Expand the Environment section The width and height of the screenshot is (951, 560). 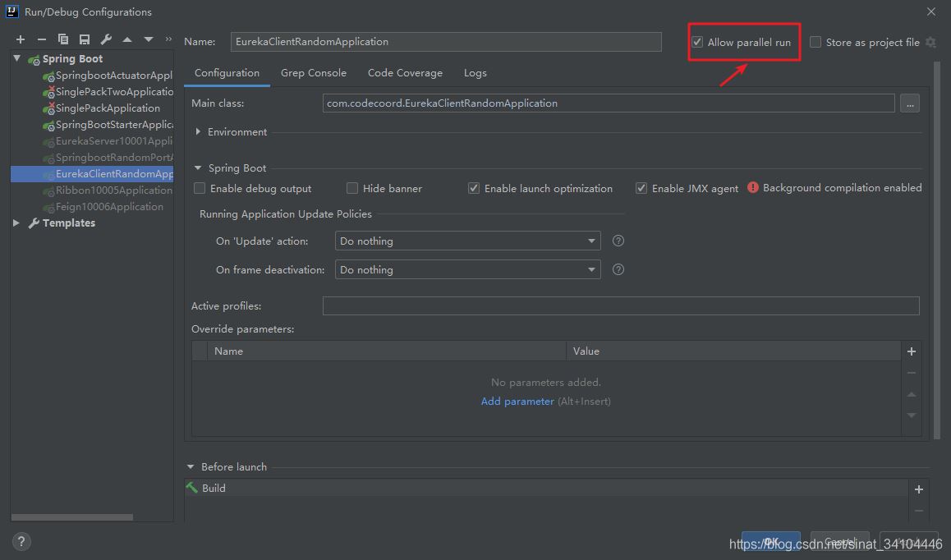click(199, 132)
